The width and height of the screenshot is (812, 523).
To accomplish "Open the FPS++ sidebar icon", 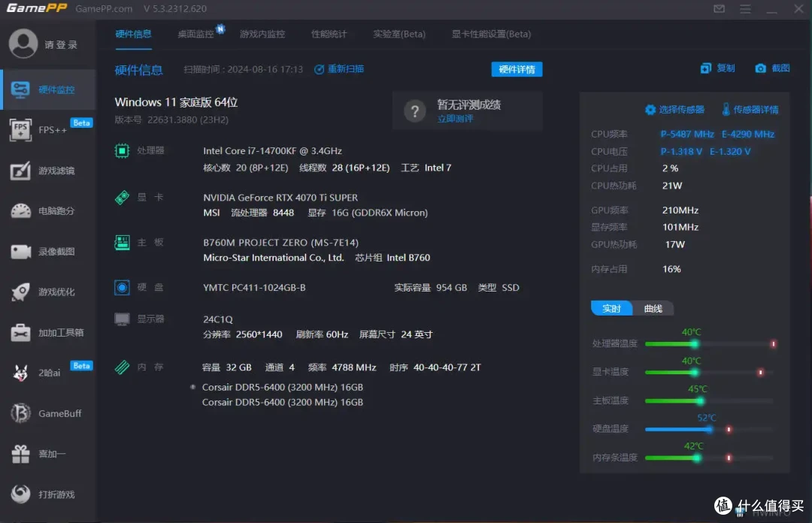I will coord(20,129).
